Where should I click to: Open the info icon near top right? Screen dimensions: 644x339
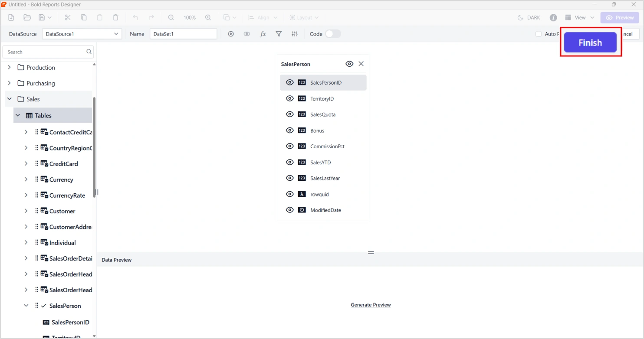553,17
